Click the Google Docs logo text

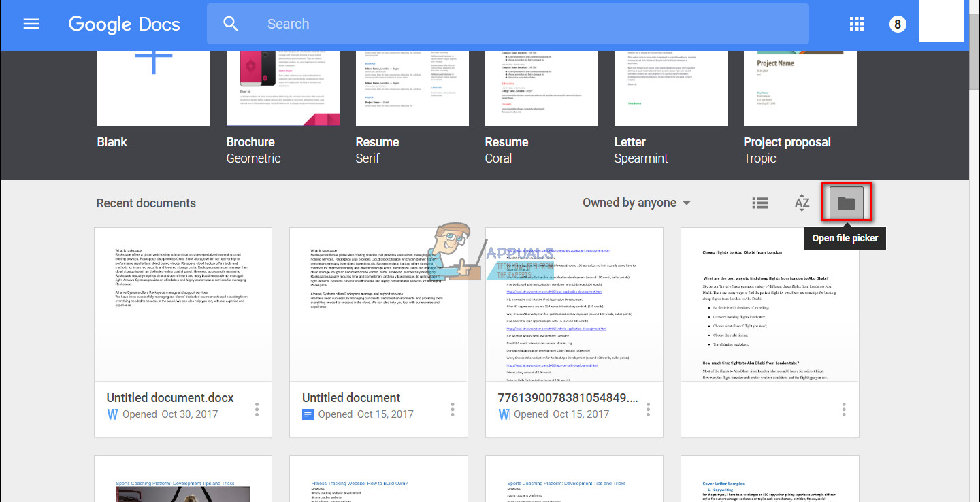124,24
